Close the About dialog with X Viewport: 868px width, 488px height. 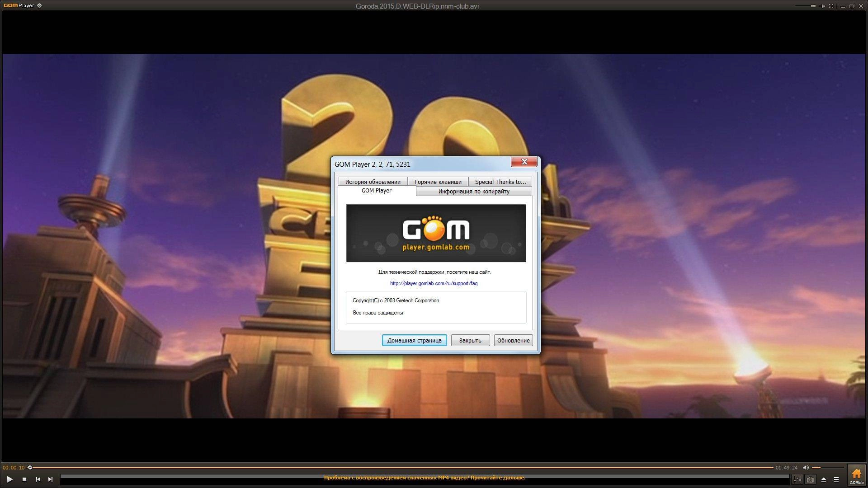524,162
